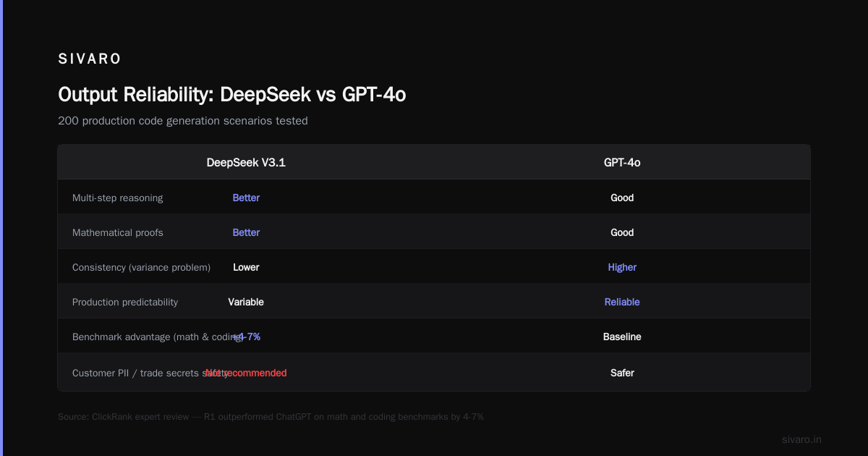Click the 'Reliable' predictability value

[622, 302]
